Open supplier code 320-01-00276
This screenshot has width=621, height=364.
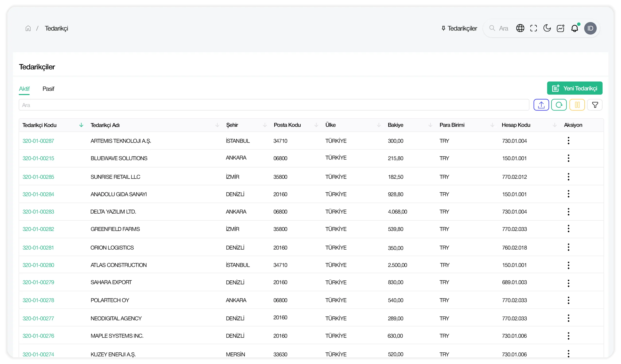click(x=38, y=336)
